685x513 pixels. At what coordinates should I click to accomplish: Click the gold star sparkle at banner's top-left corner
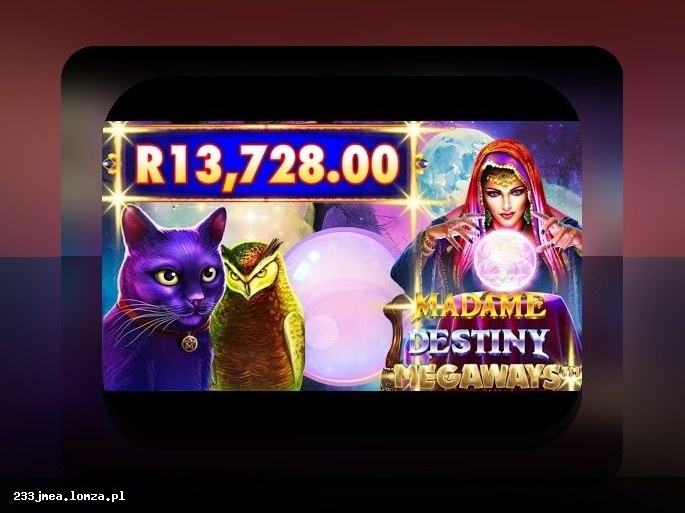coord(117,130)
